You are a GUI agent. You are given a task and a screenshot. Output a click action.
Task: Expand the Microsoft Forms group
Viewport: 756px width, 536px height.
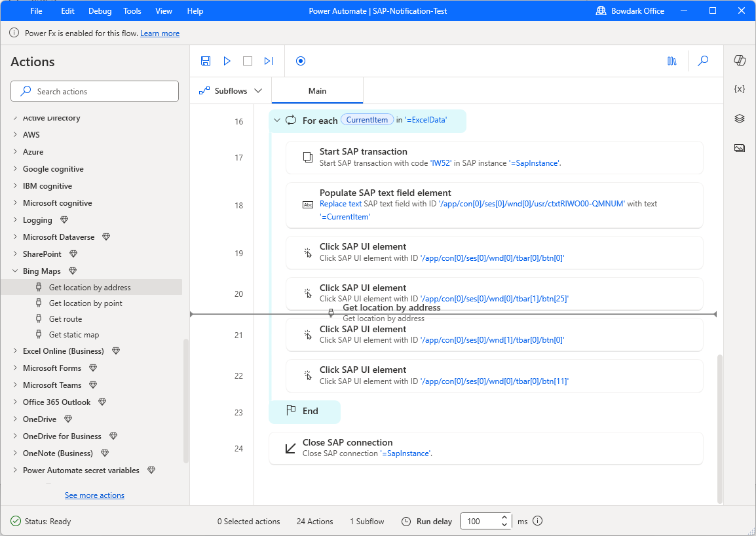point(15,368)
